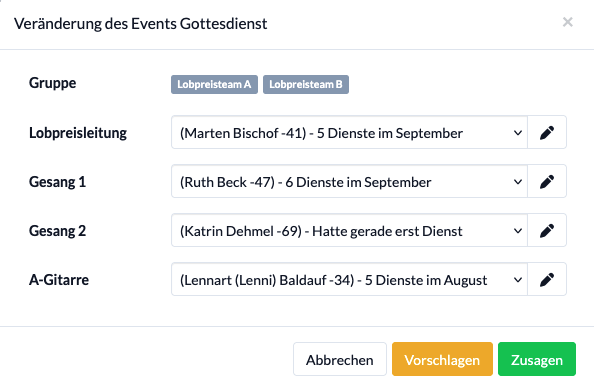The height and width of the screenshot is (385, 594).
Task: Select the Gesang 1 label text
Action: [58, 182]
